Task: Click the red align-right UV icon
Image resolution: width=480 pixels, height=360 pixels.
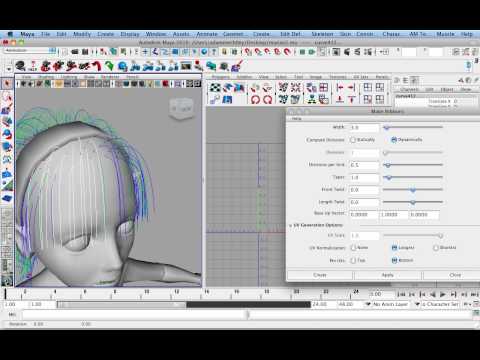Action: (x=351, y=88)
